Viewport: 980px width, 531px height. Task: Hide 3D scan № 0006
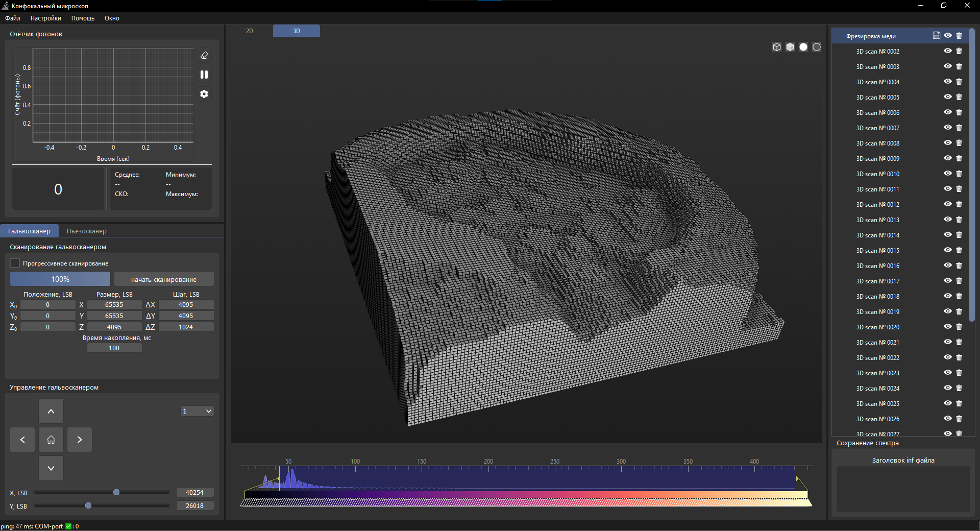coord(948,112)
